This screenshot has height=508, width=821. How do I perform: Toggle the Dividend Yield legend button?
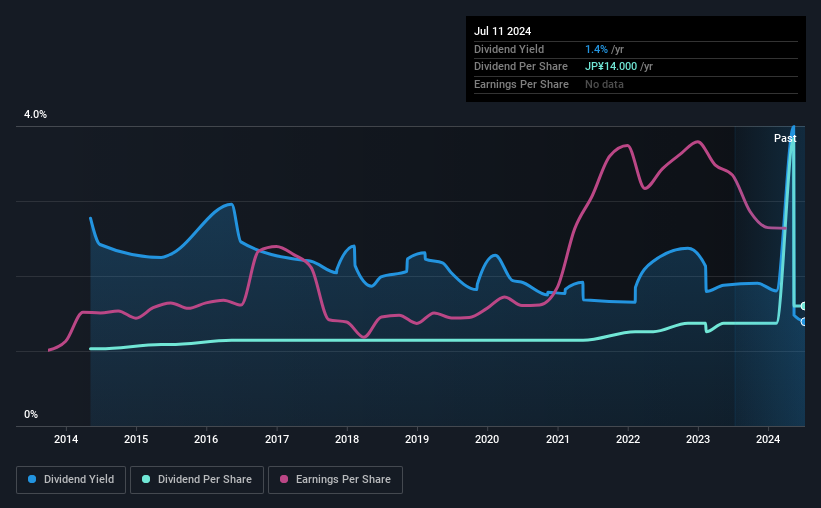click(71, 480)
